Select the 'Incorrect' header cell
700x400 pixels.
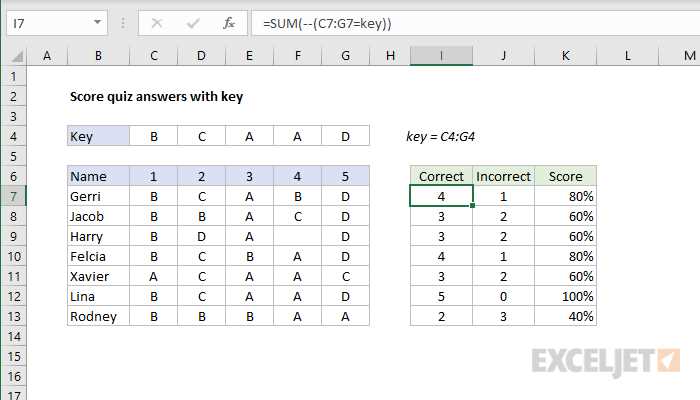tap(503, 176)
